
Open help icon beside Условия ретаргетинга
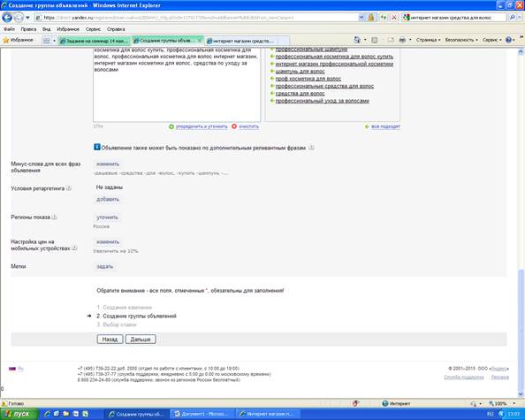coord(69,188)
